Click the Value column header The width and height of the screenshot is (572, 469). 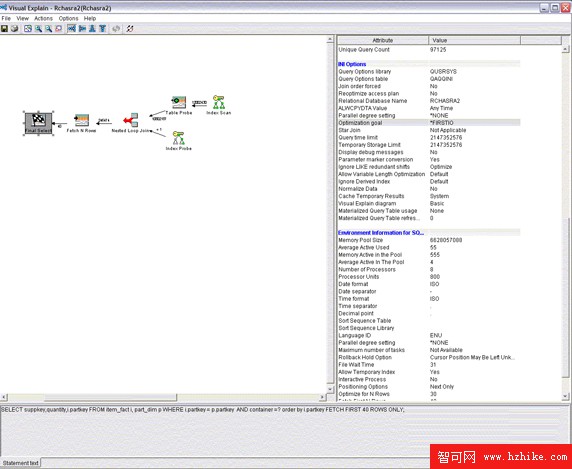[x=474, y=40]
